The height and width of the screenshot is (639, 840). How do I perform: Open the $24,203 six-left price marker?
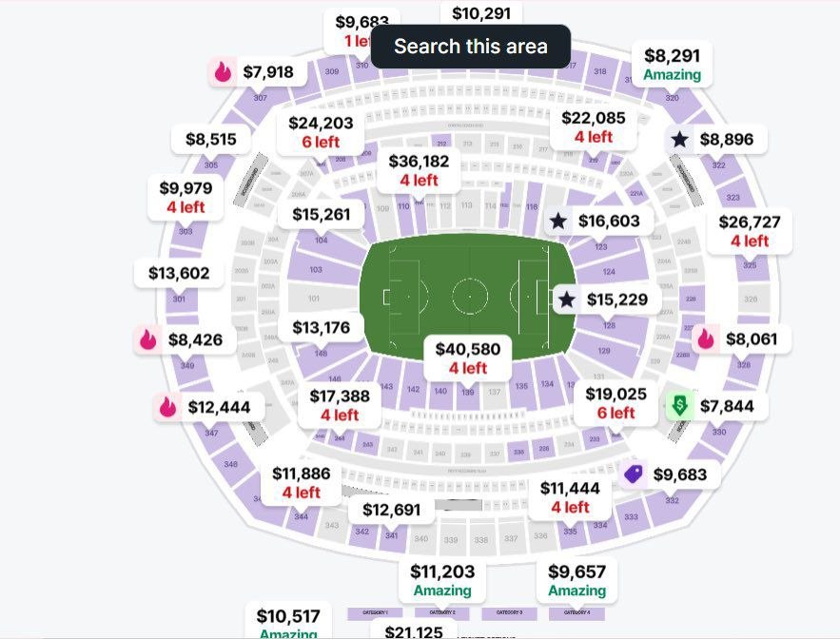(321, 132)
